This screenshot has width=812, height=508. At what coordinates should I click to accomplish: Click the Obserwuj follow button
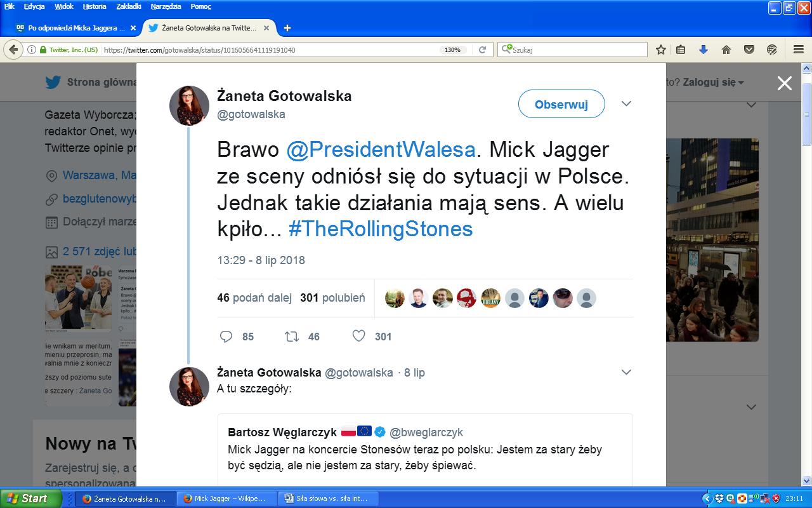[561, 105]
